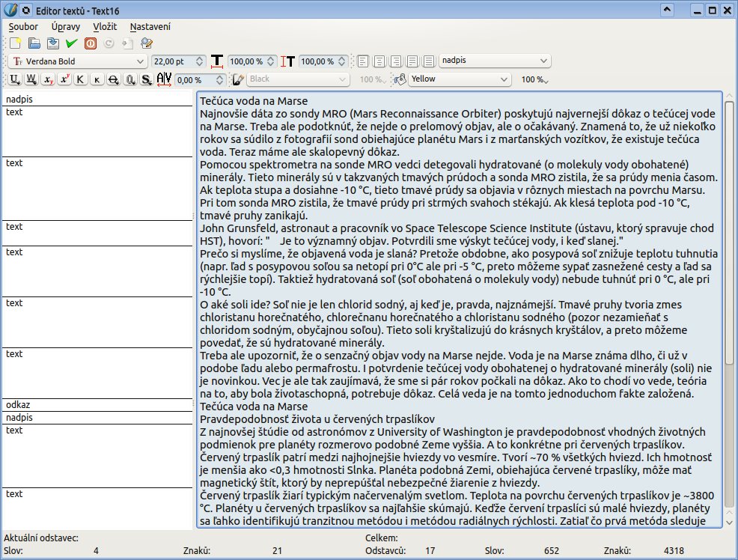Click the update text frame icon
The image size is (738, 560).
tap(127, 43)
